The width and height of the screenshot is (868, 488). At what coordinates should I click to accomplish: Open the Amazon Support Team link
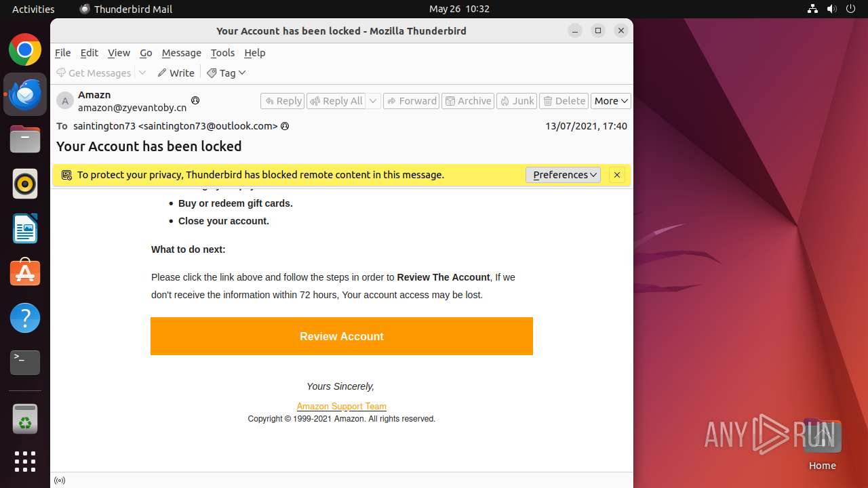pos(342,407)
